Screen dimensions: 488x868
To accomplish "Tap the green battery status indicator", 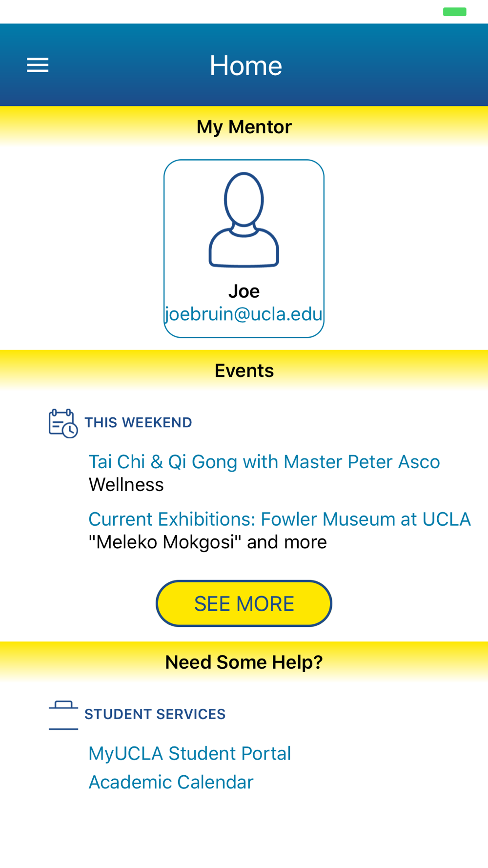I will click(x=454, y=12).
